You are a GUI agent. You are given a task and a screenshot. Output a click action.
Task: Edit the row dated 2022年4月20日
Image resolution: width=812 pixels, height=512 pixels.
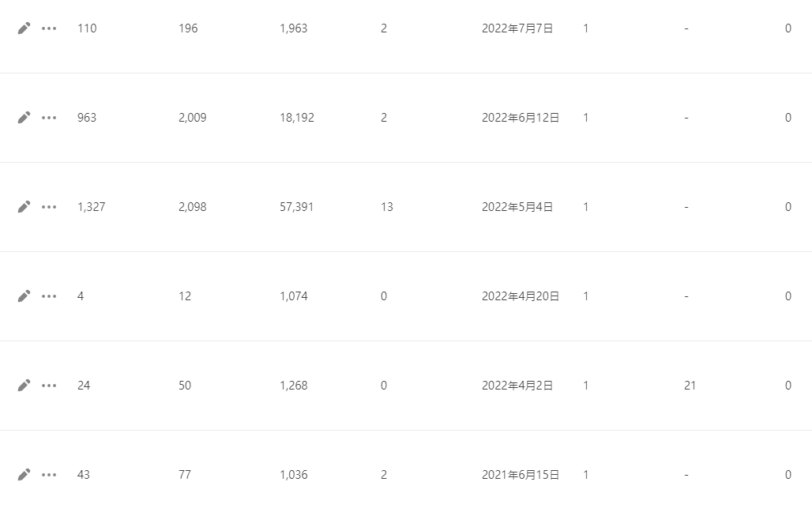[24, 296]
